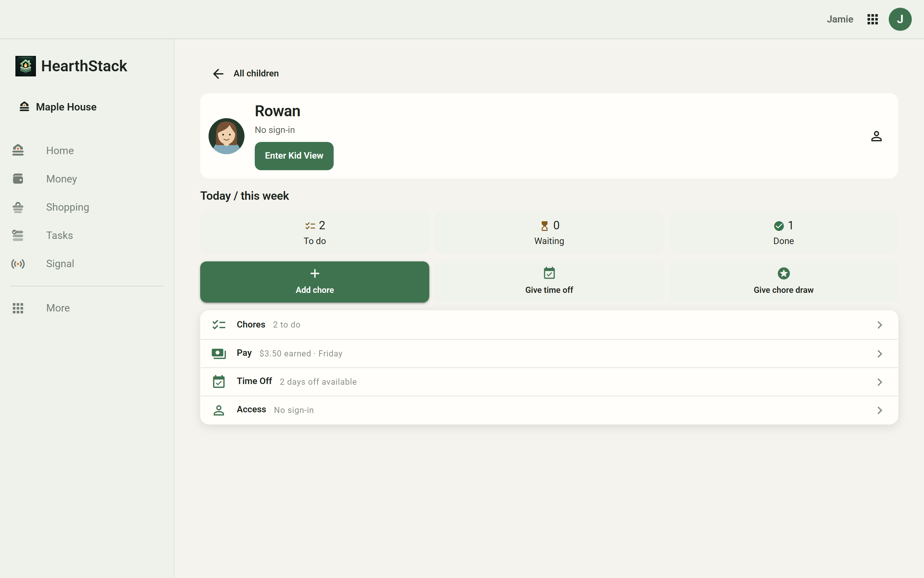Click the Home sidebar icon

click(18, 150)
